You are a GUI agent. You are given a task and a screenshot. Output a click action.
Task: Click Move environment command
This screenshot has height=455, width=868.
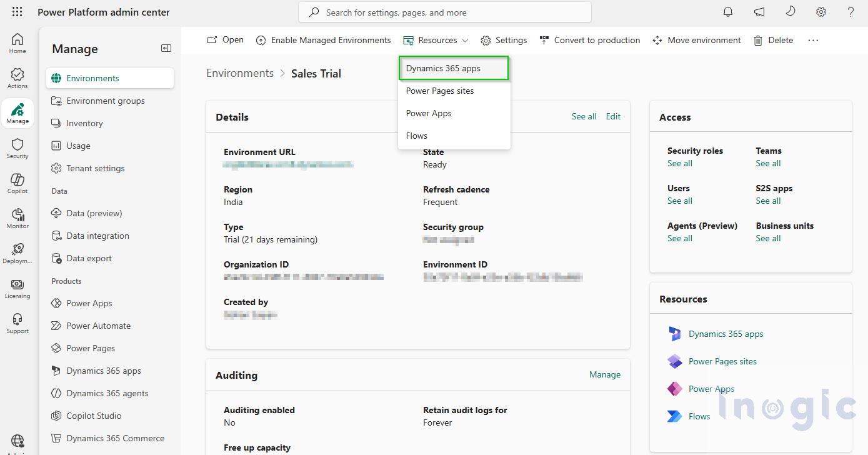[696, 40]
